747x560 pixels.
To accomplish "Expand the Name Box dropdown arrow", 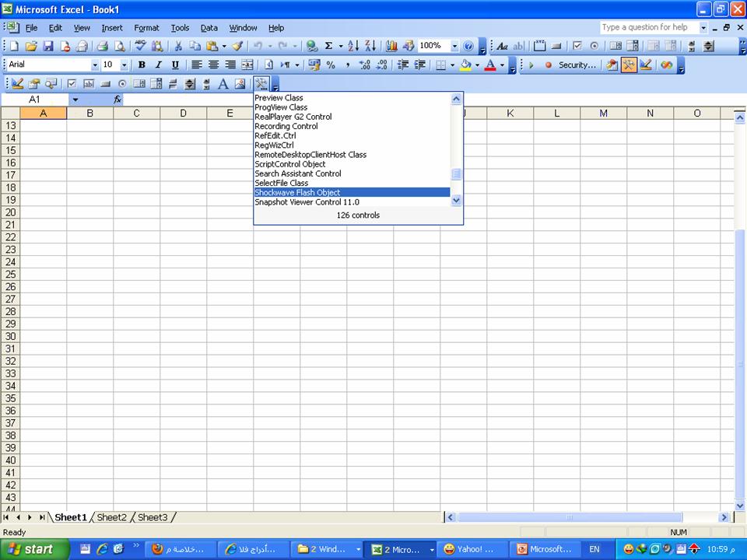I will click(75, 100).
